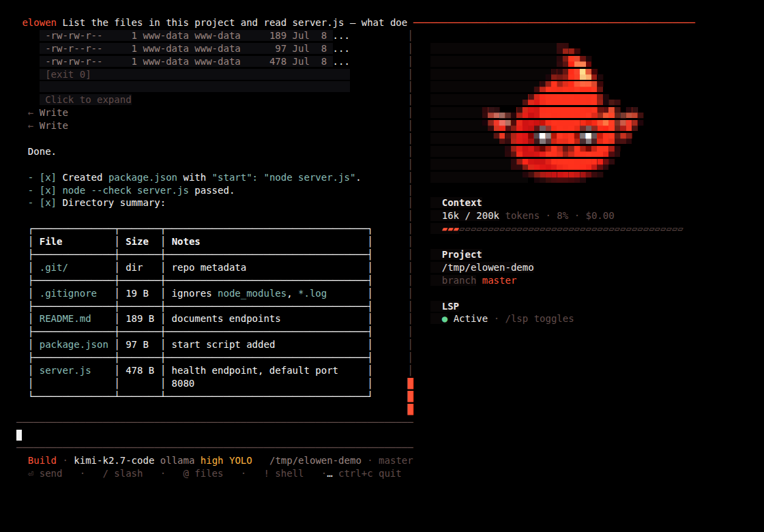The height and width of the screenshot is (532, 764).
Task: Click the directory listing line with size 189
Action: 195,35
